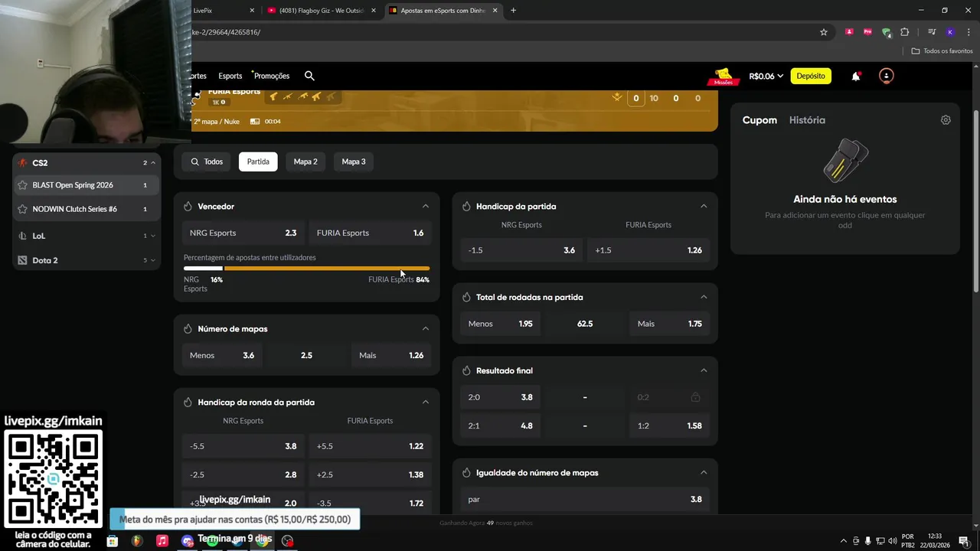Open the Chrome extensions puzzle icon

(x=904, y=32)
